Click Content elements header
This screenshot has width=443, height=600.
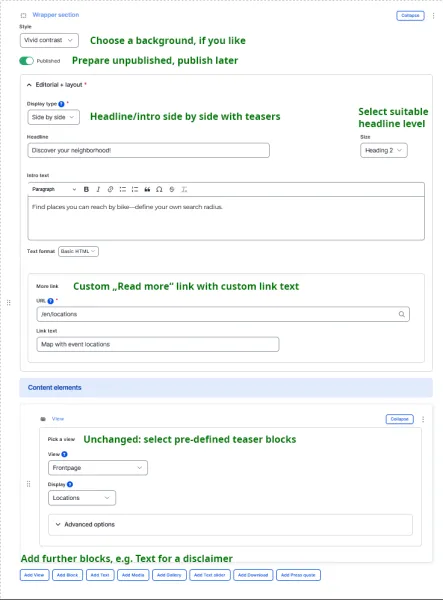tap(226, 388)
